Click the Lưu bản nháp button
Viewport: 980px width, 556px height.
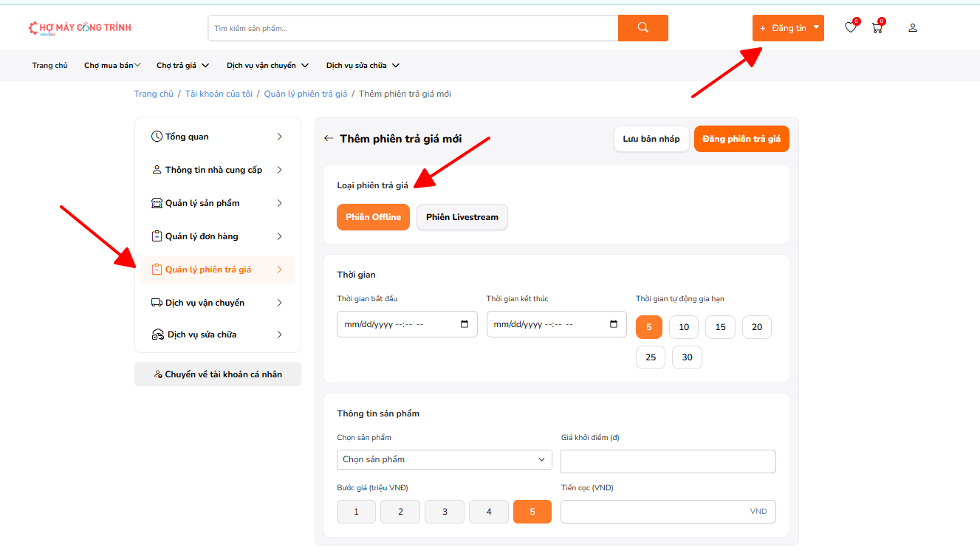[x=651, y=139]
